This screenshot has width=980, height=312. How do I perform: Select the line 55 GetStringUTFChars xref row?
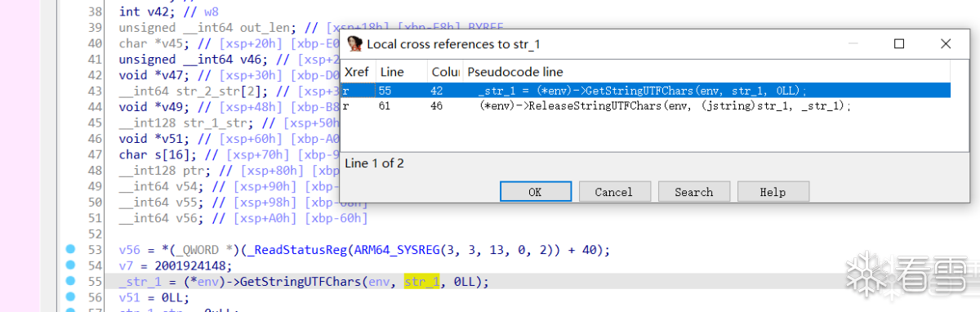pyautogui.click(x=646, y=91)
